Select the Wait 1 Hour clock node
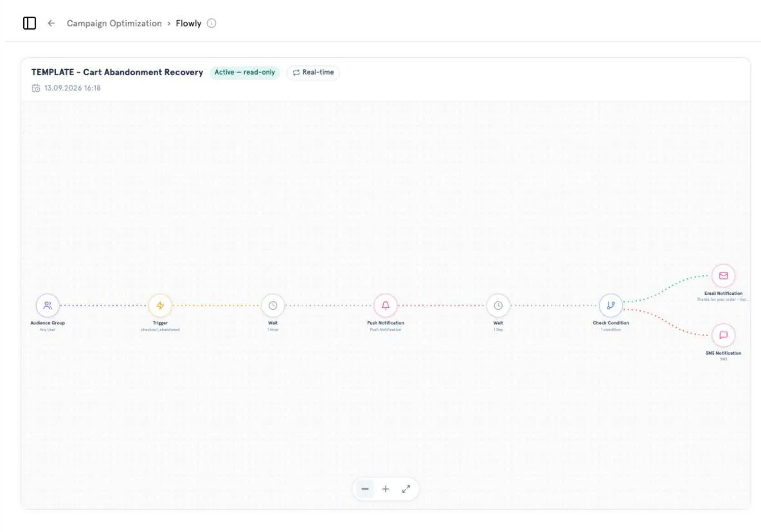 273,306
